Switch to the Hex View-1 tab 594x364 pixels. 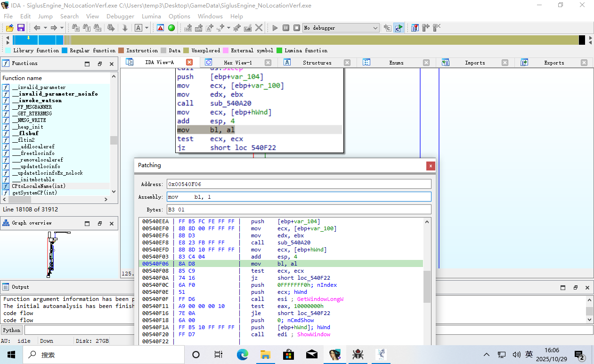pos(237,63)
